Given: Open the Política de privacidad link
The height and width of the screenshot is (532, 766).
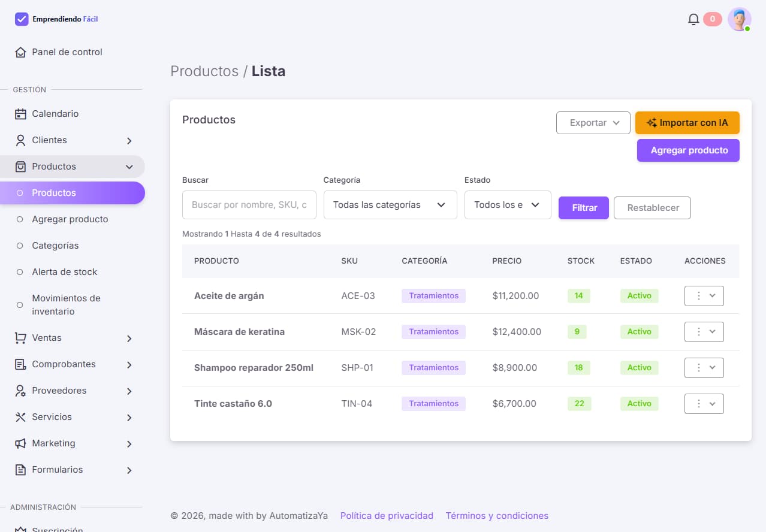Looking at the screenshot, I should pos(387,516).
